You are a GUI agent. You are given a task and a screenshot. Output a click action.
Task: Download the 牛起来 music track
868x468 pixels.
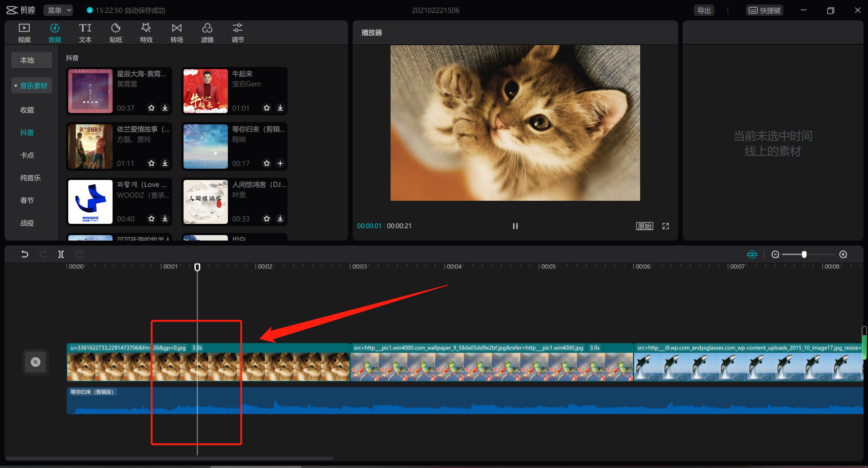coord(280,108)
